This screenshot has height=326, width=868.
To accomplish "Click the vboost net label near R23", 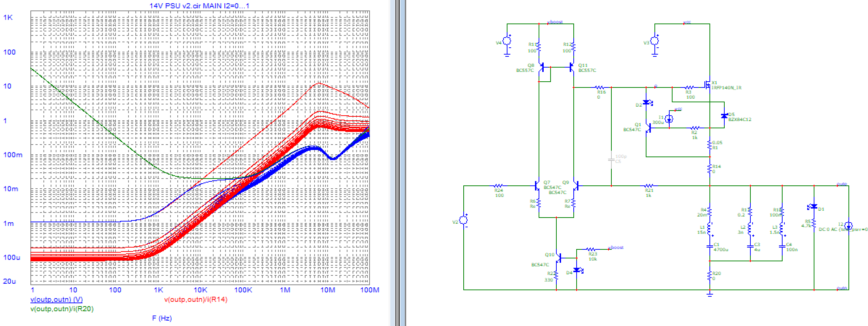I will tap(616, 248).
